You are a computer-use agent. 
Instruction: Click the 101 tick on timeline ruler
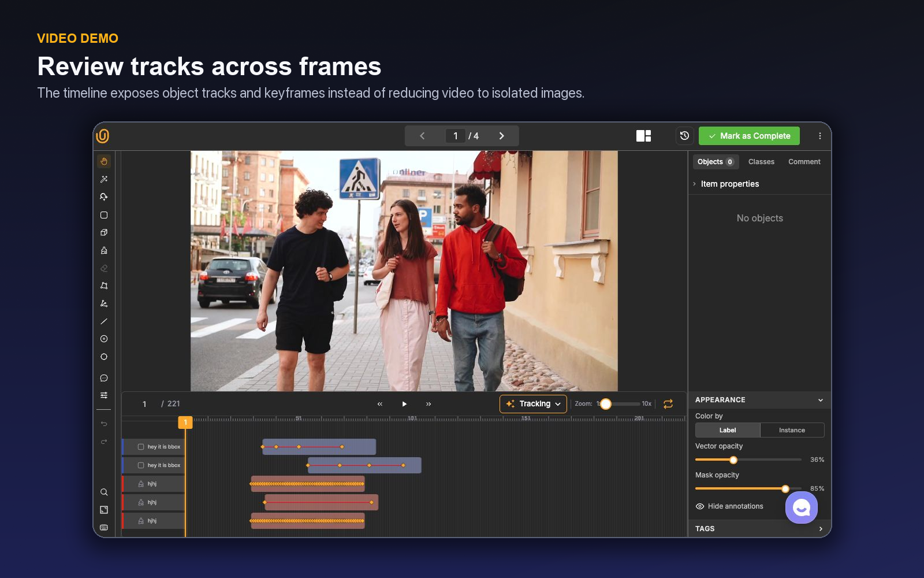pos(412,418)
